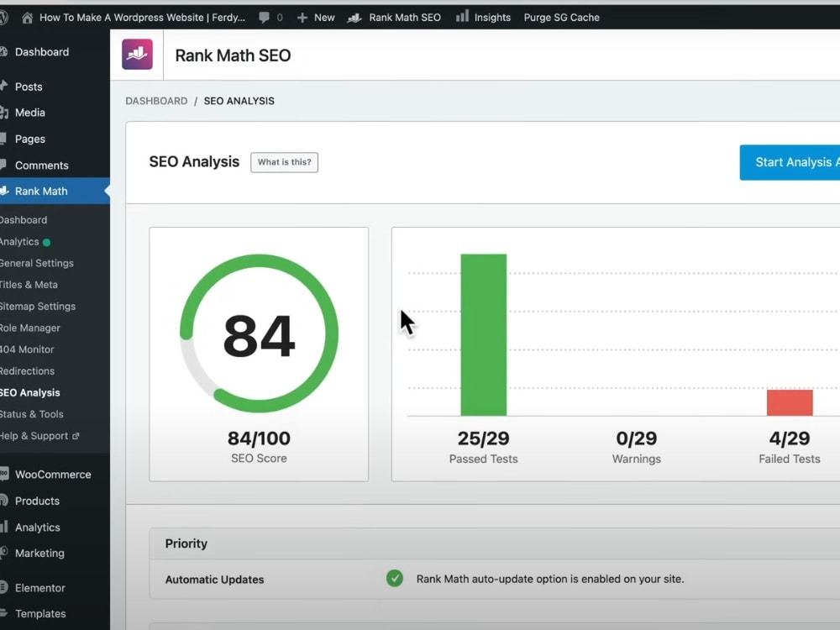Select SEO Analysis submenu item
This screenshot has height=630, width=840.
[x=30, y=392]
